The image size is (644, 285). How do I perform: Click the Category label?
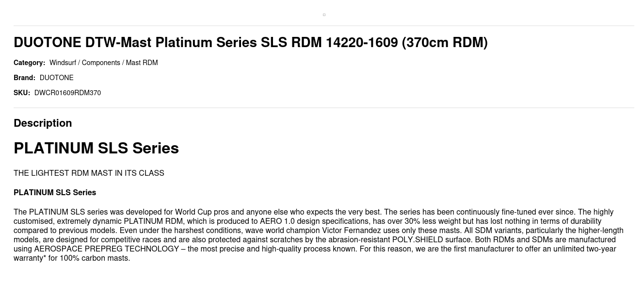29,63
